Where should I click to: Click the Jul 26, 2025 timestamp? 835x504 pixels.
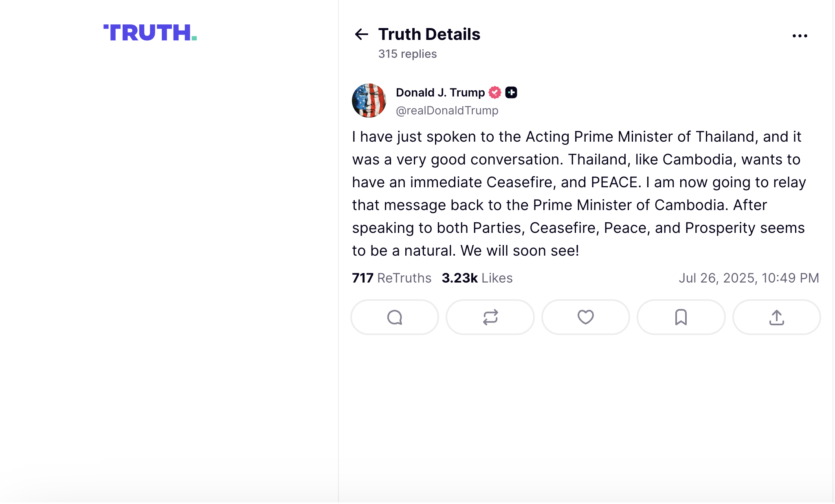pyautogui.click(x=748, y=278)
